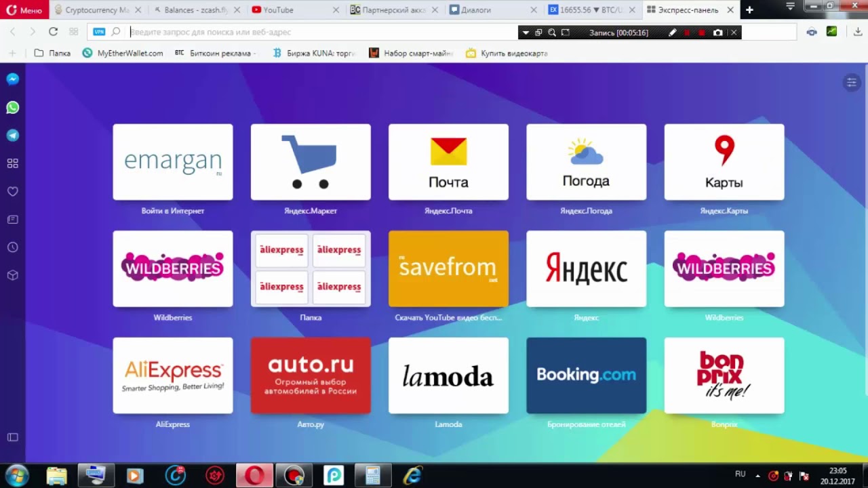868x488 pixels.
Task: Open the Яндекс.Погода tile
Action: tap(587, 162)
